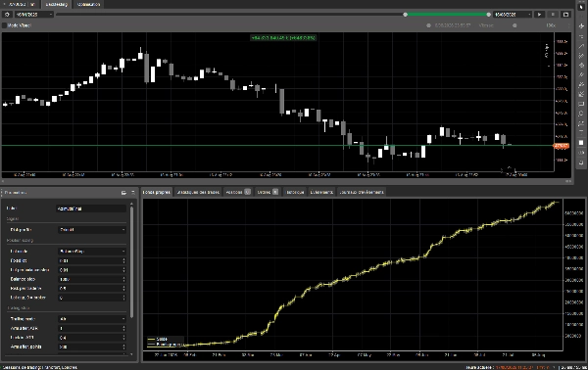Enable the Mode Visuel checkbox
Image resolution: width=588 pixels, height=370 pixels.
(5, 25)
